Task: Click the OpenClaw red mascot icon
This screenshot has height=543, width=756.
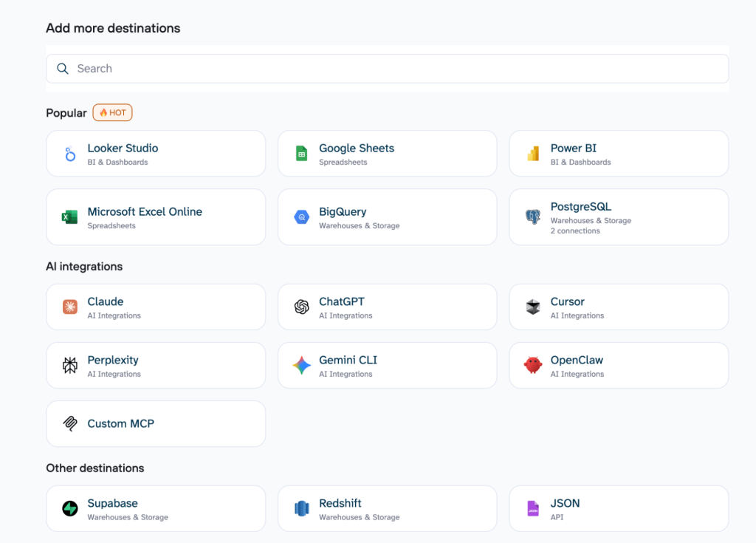Action: pos(533,366)
